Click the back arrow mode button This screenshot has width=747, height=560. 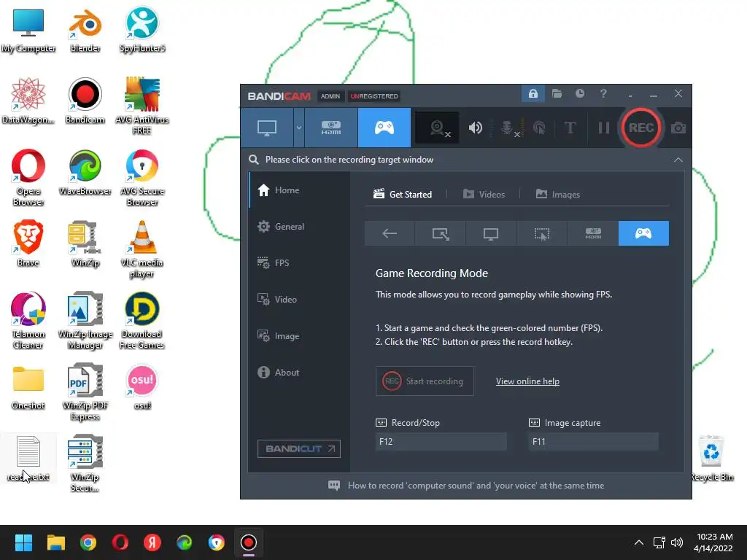pyautogui.click(x=390, y=233)
